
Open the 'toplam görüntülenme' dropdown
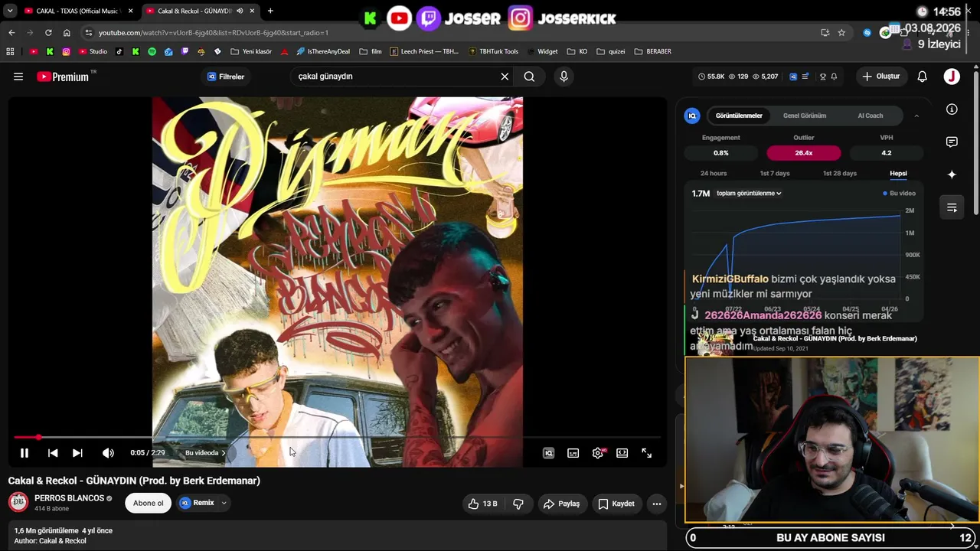(749, 194)
